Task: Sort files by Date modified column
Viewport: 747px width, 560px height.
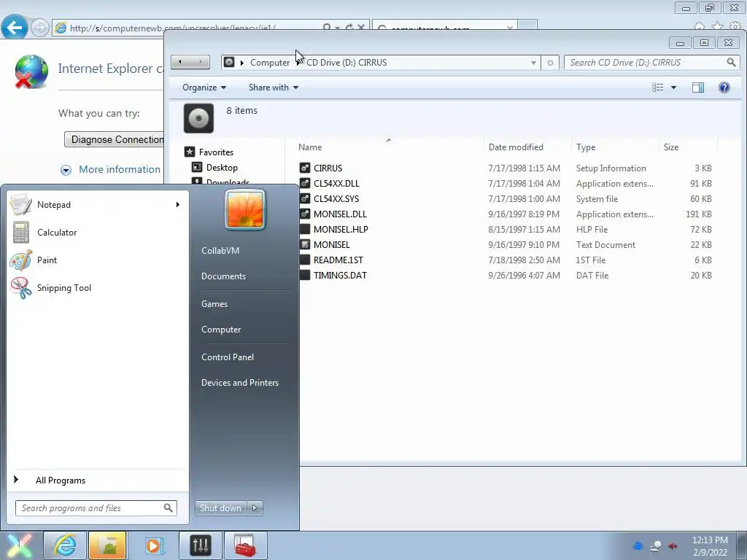Action: pos(516,147)
